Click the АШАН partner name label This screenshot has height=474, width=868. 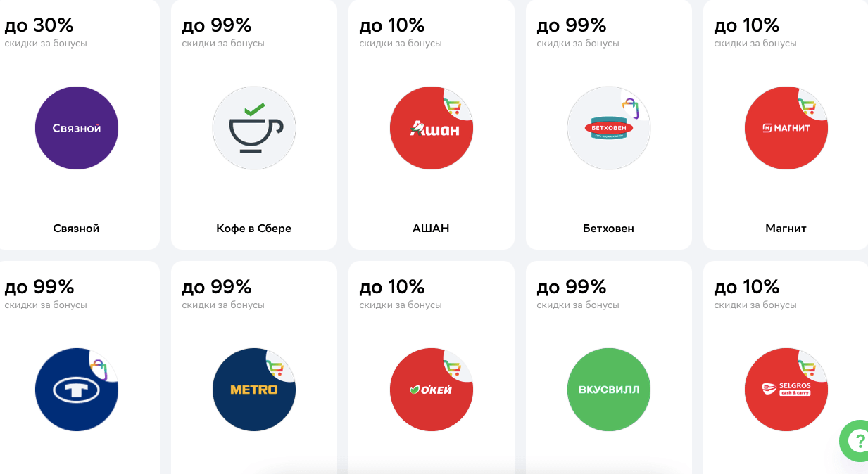click(431, 229)
